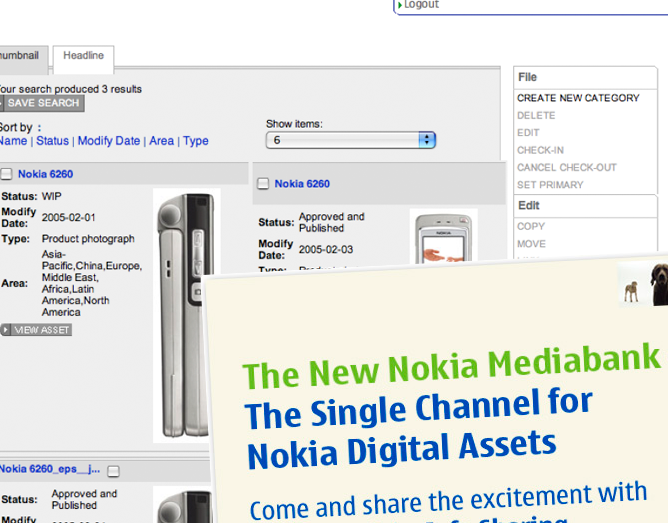
Task: Choose CANCEL CHECK-OUT in the File menu
Action: pos(567,167)
